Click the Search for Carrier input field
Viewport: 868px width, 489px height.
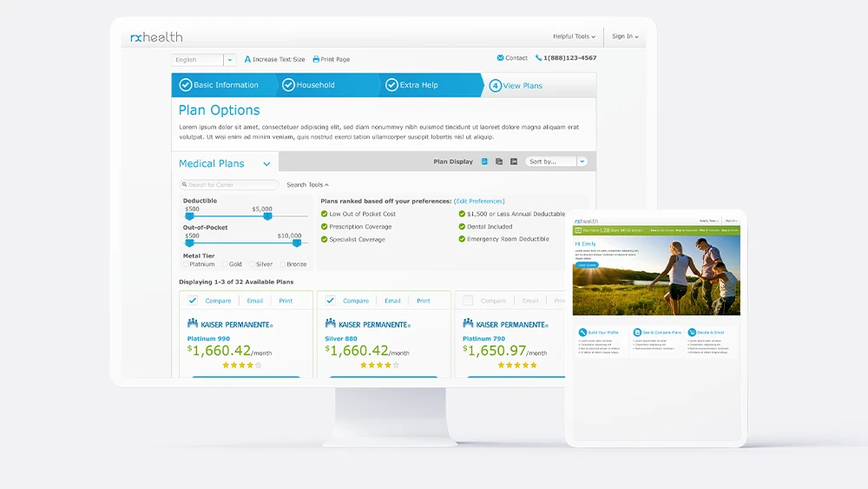click(229, 184)
